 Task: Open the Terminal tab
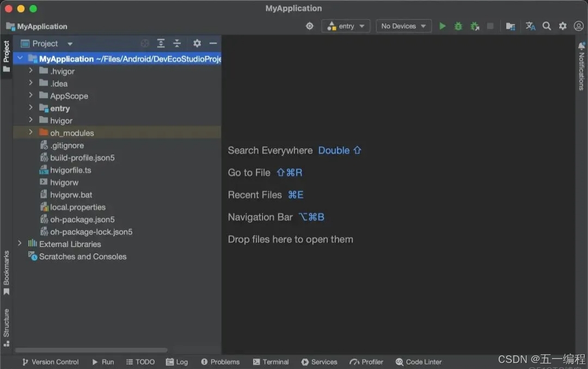click(271, 362)
